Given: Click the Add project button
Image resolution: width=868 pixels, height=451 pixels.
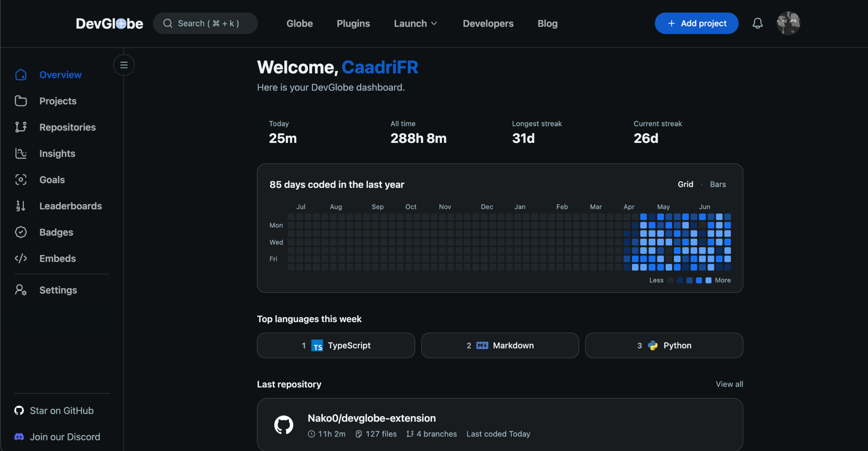Looking at the screenshot, I should tap(697, 23).
